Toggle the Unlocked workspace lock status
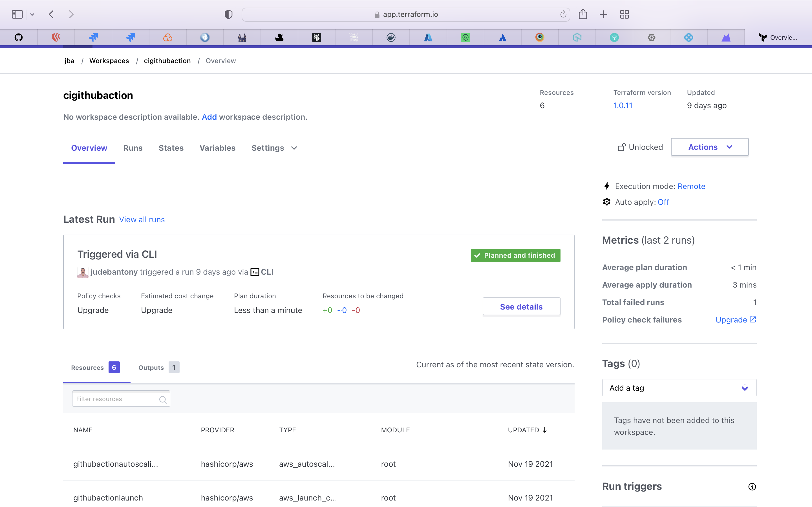 pyautogui.click(x=640, y=147)
